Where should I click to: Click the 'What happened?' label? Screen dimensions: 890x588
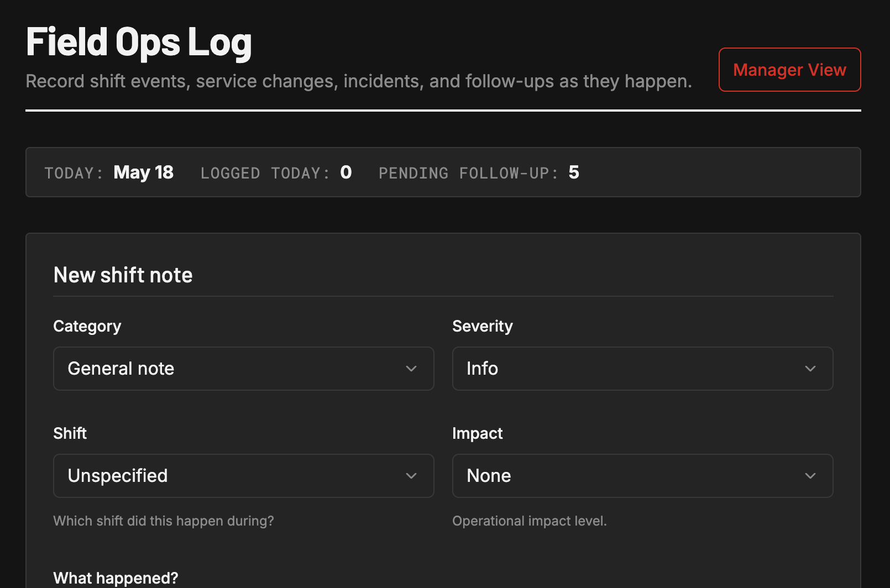point(116,578)
